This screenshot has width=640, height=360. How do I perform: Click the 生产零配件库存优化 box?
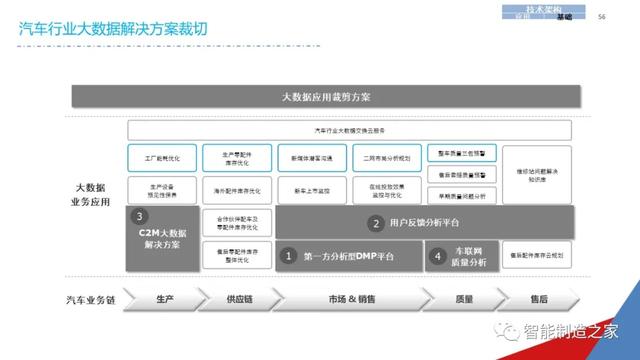[x=237, y=158]
